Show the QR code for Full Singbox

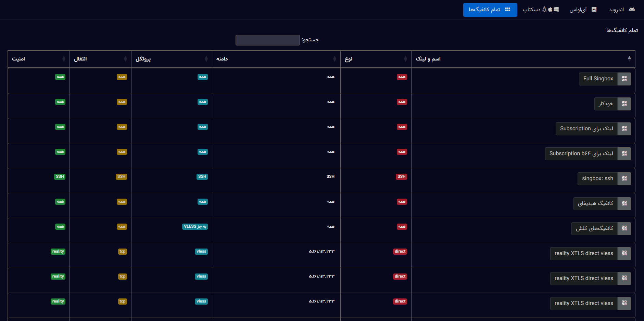624,79
